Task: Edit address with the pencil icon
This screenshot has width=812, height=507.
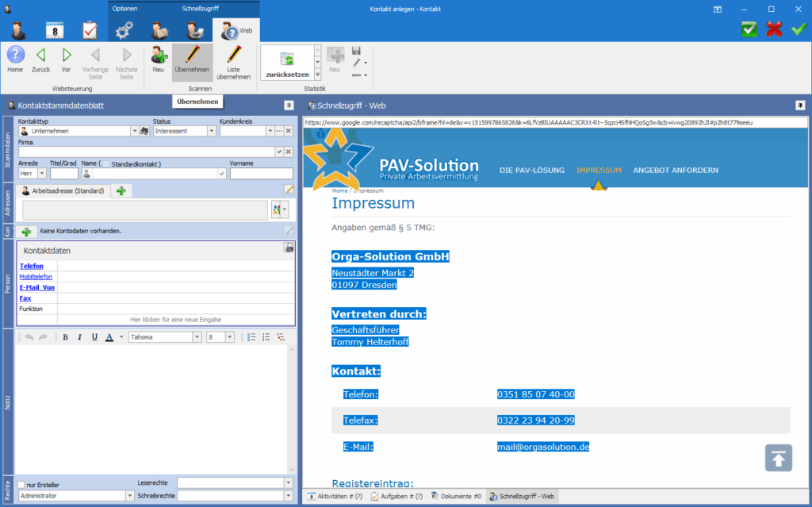Action: pyautogui.click(x=289, y=189)
